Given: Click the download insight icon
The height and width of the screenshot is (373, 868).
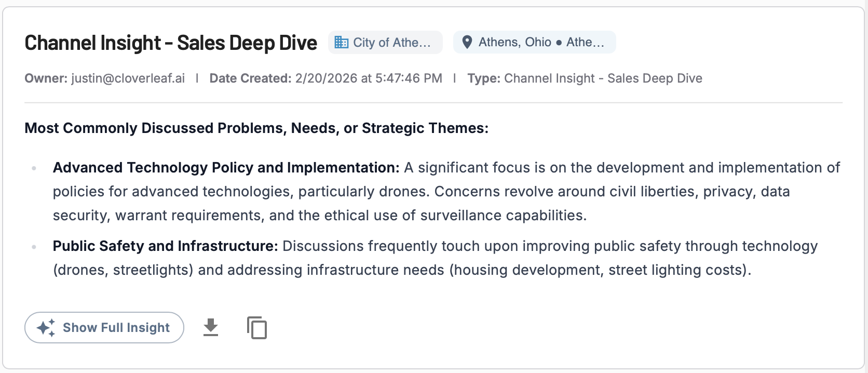Looking at the screenshot, I should (x=210, y=328).
